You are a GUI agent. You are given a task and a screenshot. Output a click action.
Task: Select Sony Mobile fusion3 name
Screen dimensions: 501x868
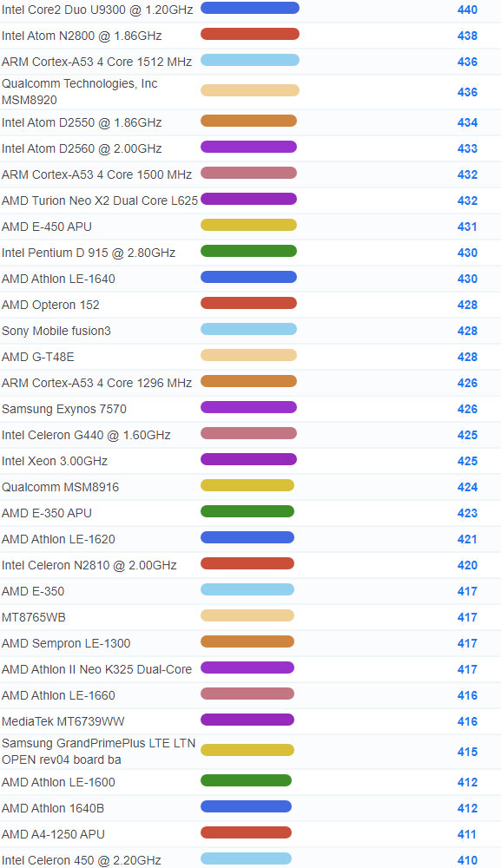(x=56, y=331)
